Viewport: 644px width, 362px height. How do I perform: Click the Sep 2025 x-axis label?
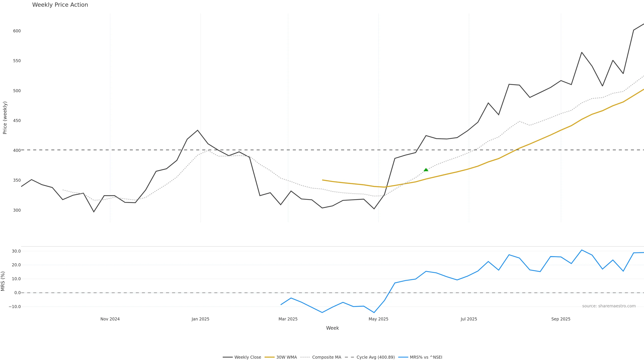pyautogui.click(x=561, y=319)
